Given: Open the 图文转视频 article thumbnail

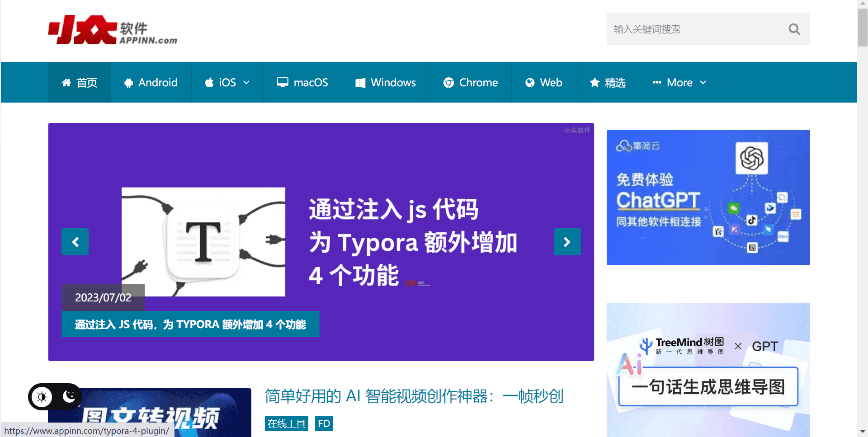Looking at the screenshot, I should (x=150, y=413).
